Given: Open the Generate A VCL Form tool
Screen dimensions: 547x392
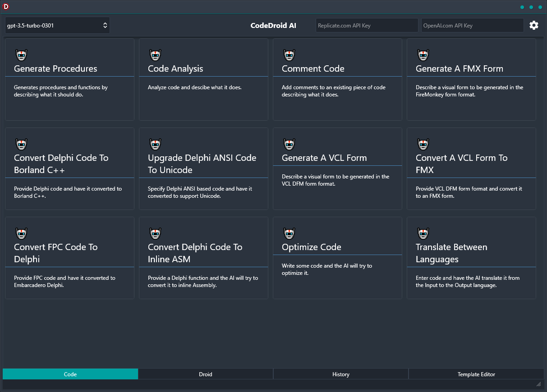Looking at the screenshot, I should pyautogui.click(x=337, y=169).
